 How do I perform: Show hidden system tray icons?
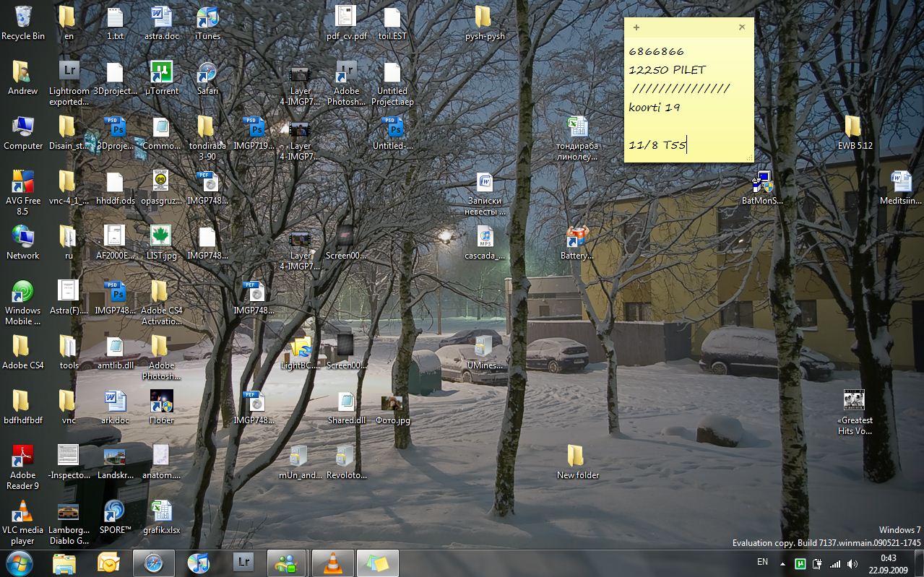[782, 563]
